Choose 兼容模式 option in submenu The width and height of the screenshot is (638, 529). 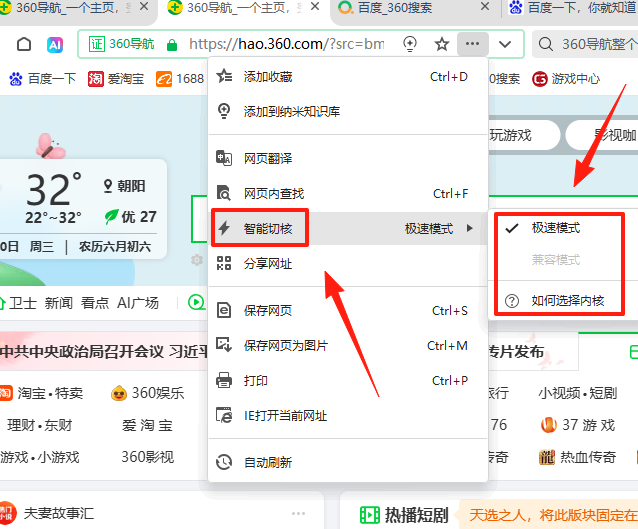coord(563,259)
